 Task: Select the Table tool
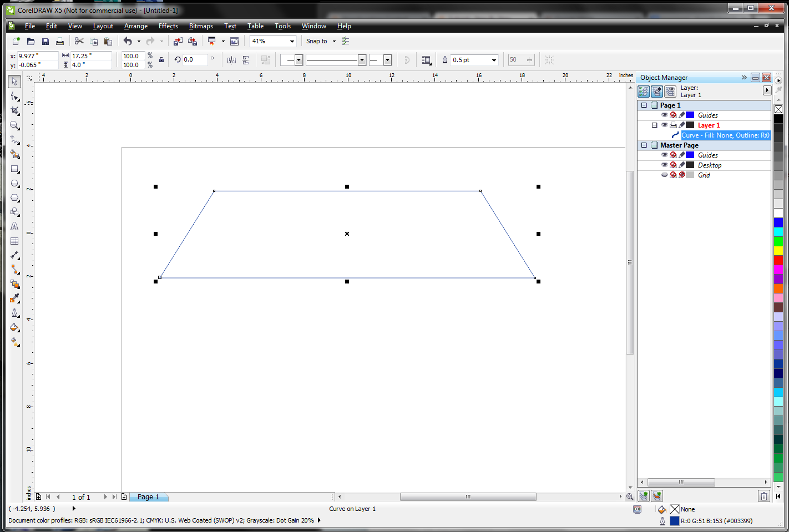tap(15, 241)
